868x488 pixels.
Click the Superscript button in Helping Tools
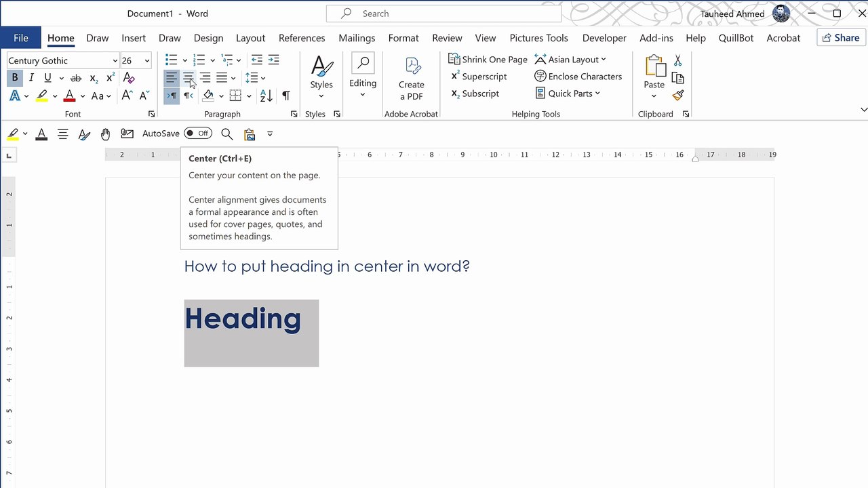click(x=479, y=77)
